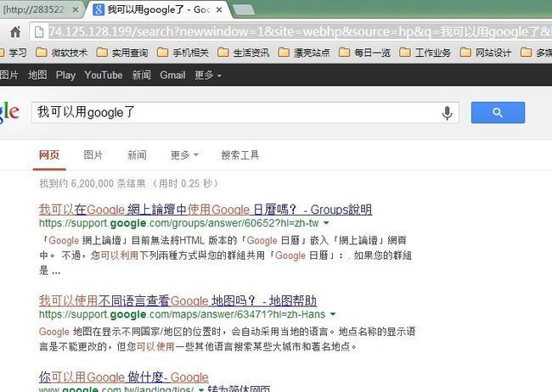Open the 工作业务 bookmarks folder
This screenshot has height=392, width=552.
pos(425,53)
